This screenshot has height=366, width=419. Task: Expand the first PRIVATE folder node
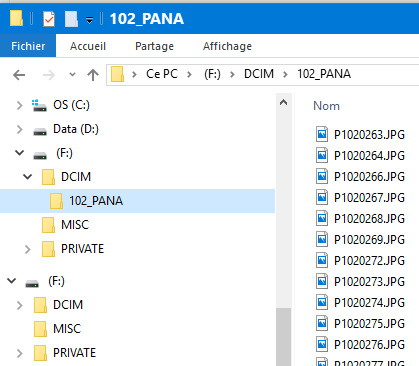pos(28,249)
